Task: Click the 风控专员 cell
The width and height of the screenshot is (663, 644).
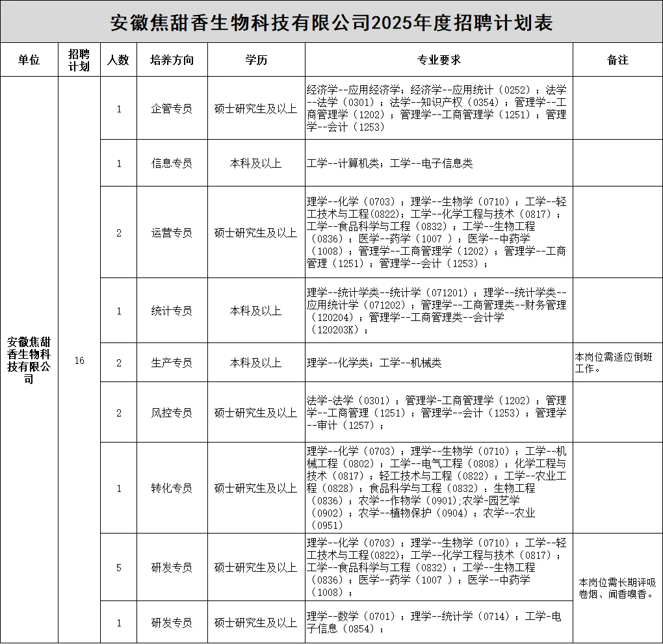Action: point(172,413)
